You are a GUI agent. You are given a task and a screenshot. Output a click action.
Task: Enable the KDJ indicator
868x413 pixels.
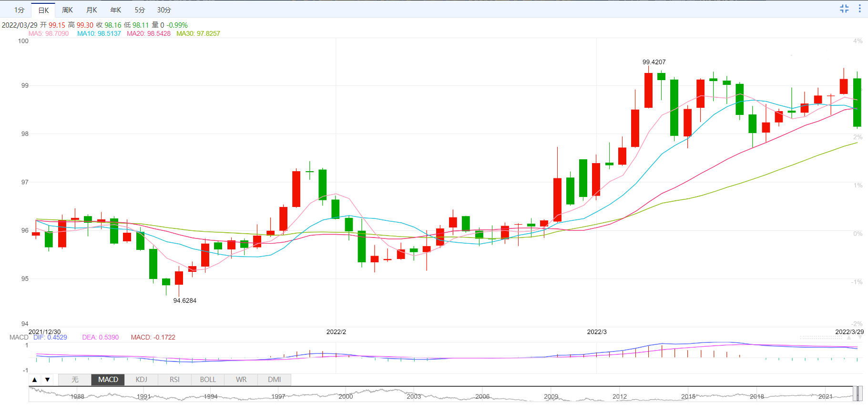coord(141,380)
